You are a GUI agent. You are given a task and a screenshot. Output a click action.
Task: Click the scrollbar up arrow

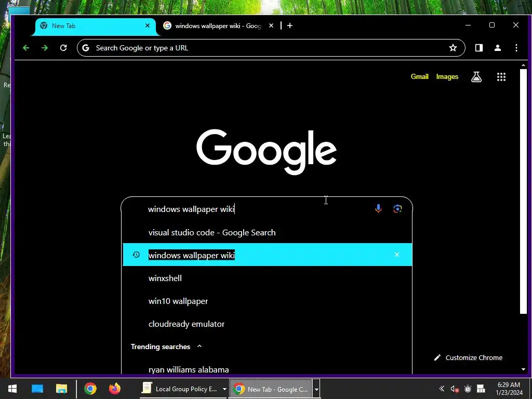pos(523,65)
